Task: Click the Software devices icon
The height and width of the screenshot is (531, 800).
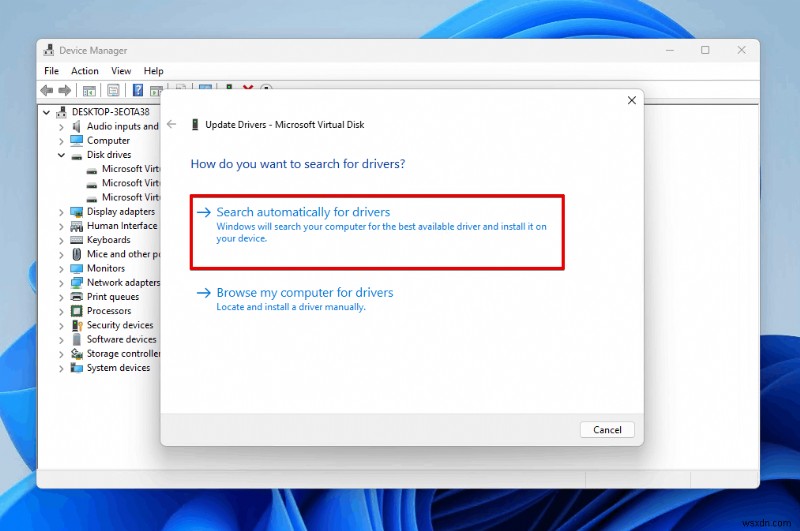Action: [x=77, y=339]
